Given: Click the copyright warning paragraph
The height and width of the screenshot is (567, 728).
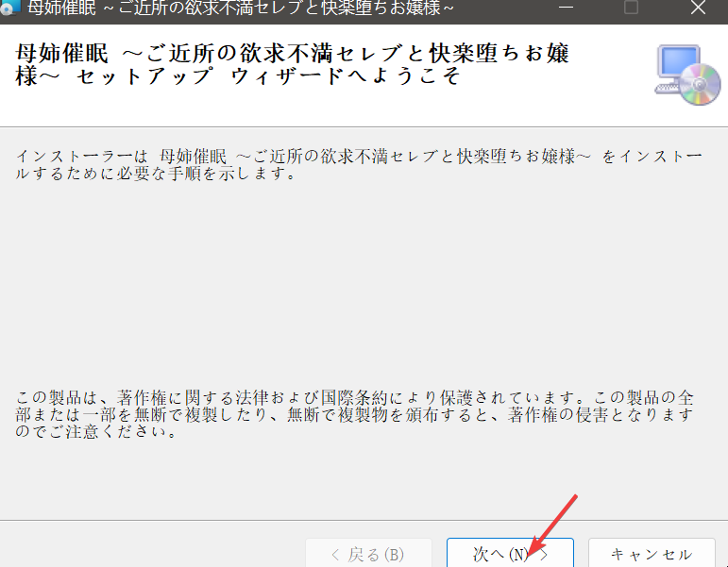Looking at the screenshot, I should [x=354, y=414].
